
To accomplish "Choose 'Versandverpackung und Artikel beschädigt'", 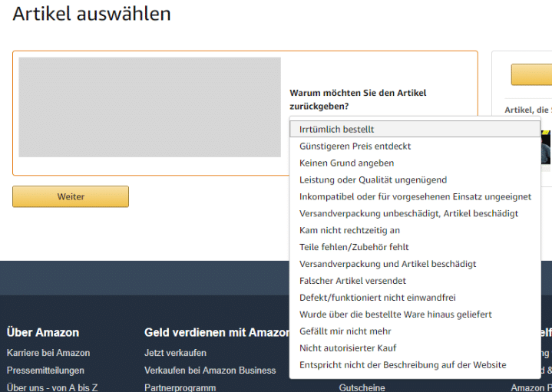I will pos(388,264).
